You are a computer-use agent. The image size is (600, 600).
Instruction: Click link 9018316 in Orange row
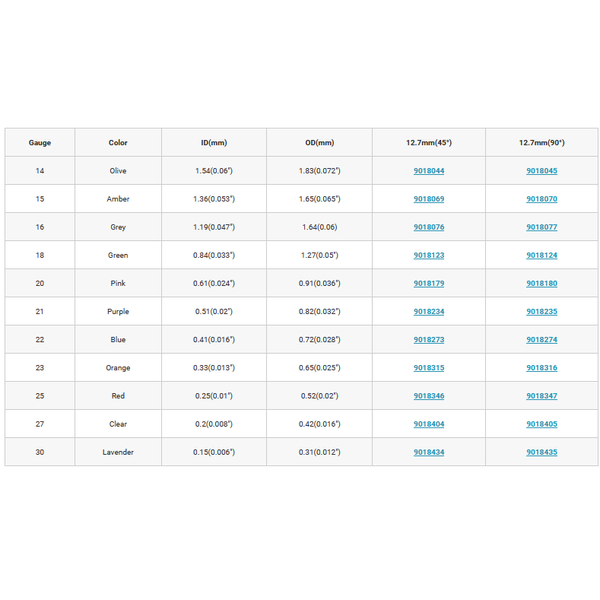coord(541,368)
